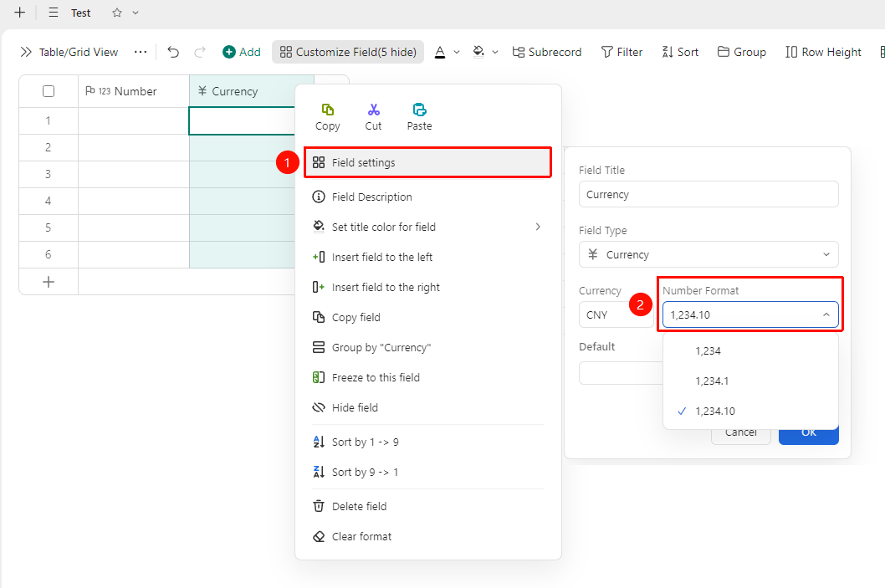Viewport: 885px width, 588px height.
Task: Expand the Set title color submenu
Action: pos(537,227)
